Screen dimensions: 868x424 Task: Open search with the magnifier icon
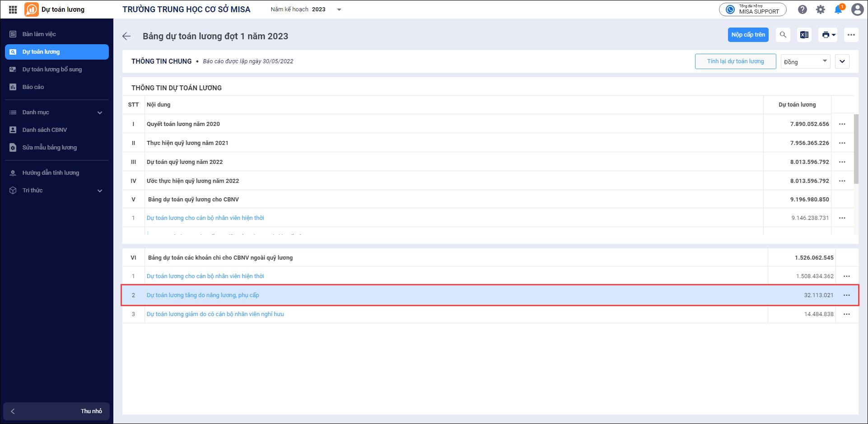pos(783,35)
